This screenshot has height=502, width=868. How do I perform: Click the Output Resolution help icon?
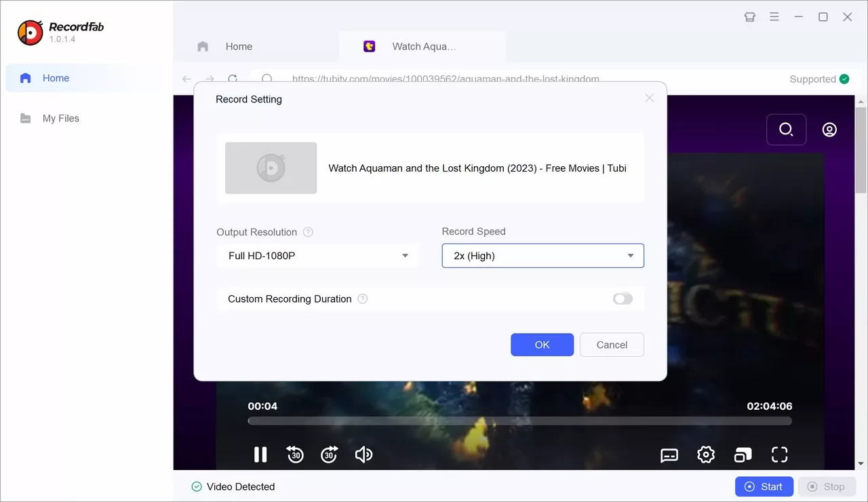(x=308, y=232)
